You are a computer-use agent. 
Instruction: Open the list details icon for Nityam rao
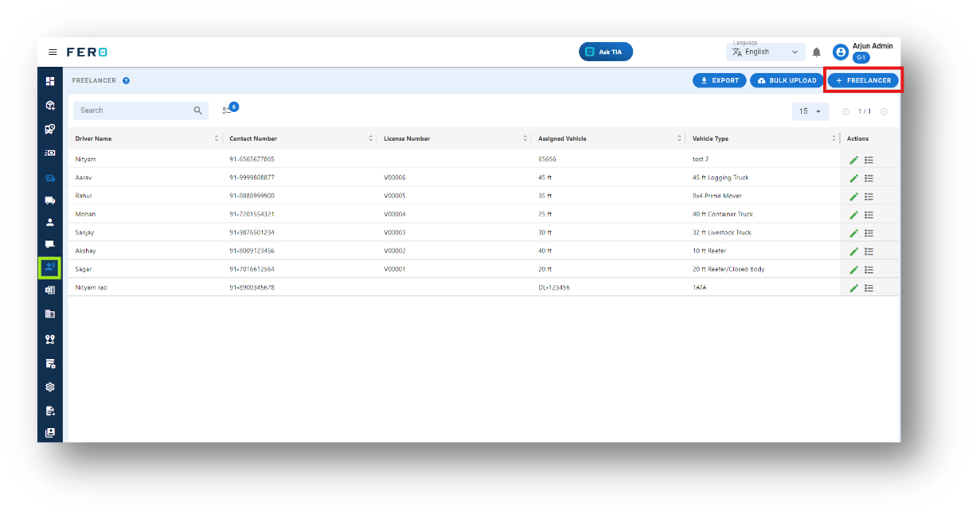[x=869, y=288]
